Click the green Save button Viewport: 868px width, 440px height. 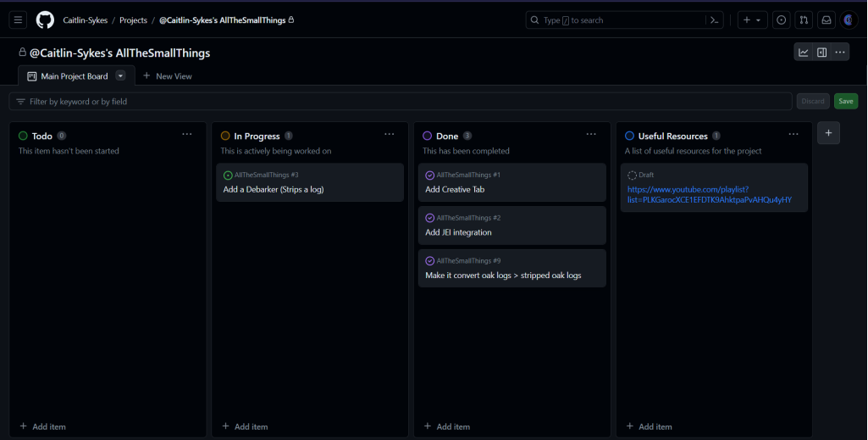coord(845,101)
